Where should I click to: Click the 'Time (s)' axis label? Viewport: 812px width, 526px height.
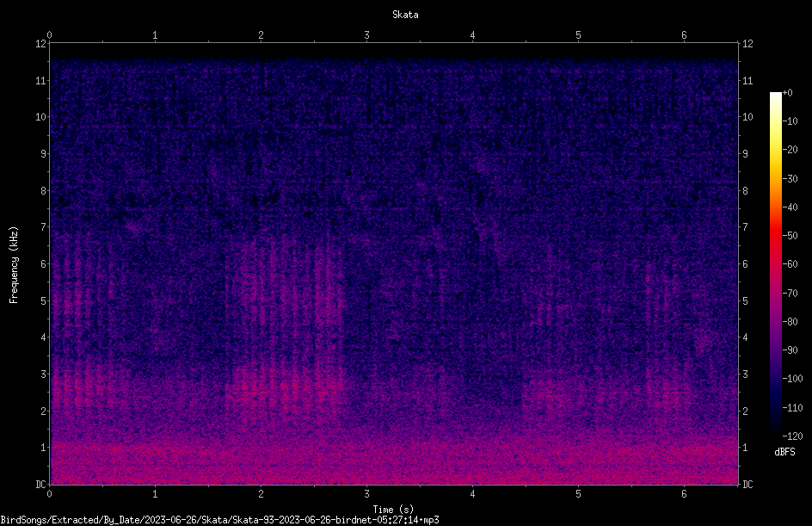tap(393, 510)
